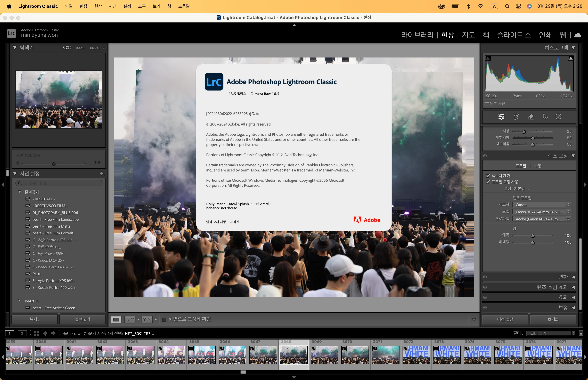Click the 초기화 button

[x=553, y=319]
